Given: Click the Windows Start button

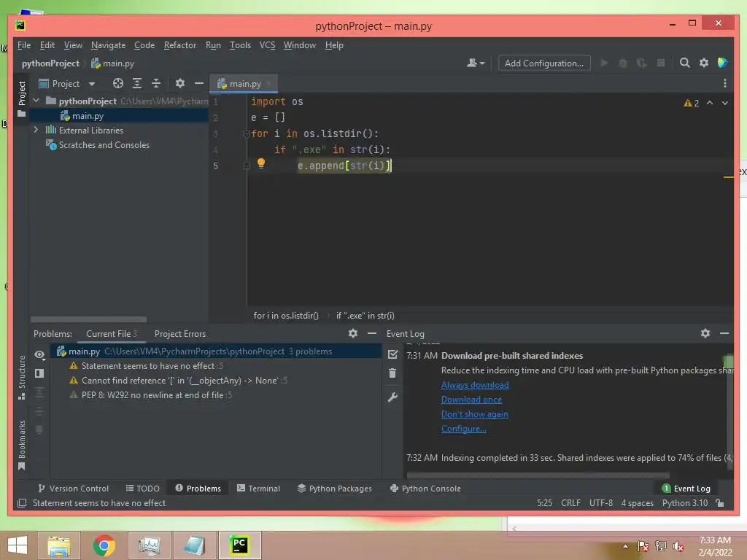Looking at the screenshot, I should tap(18, 545).
